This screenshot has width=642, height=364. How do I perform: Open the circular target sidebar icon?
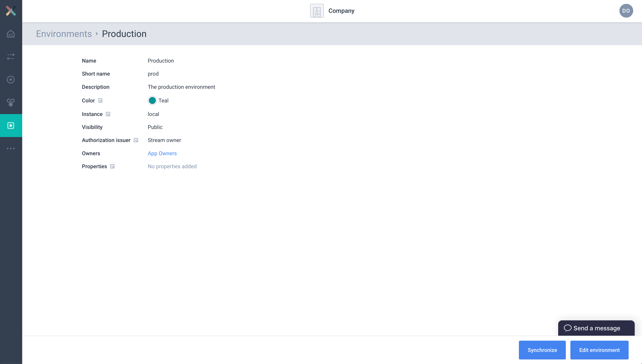click(x=11, y=80)
